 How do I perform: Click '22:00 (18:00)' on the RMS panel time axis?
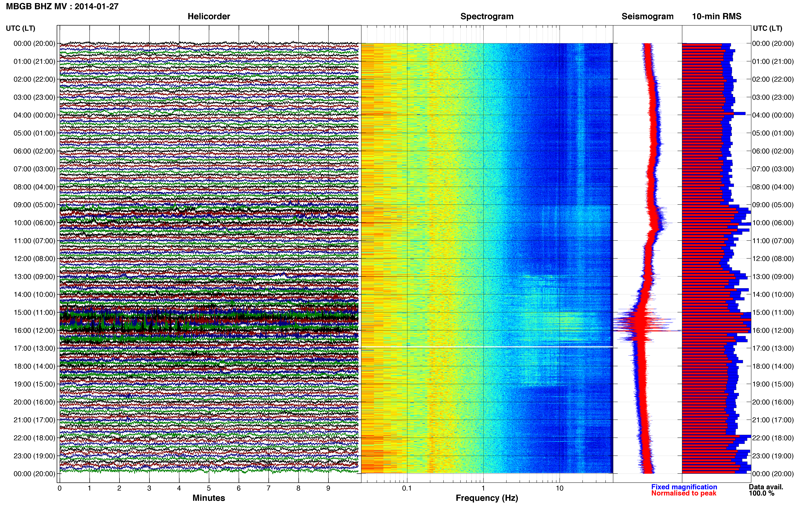click(773, 438)
